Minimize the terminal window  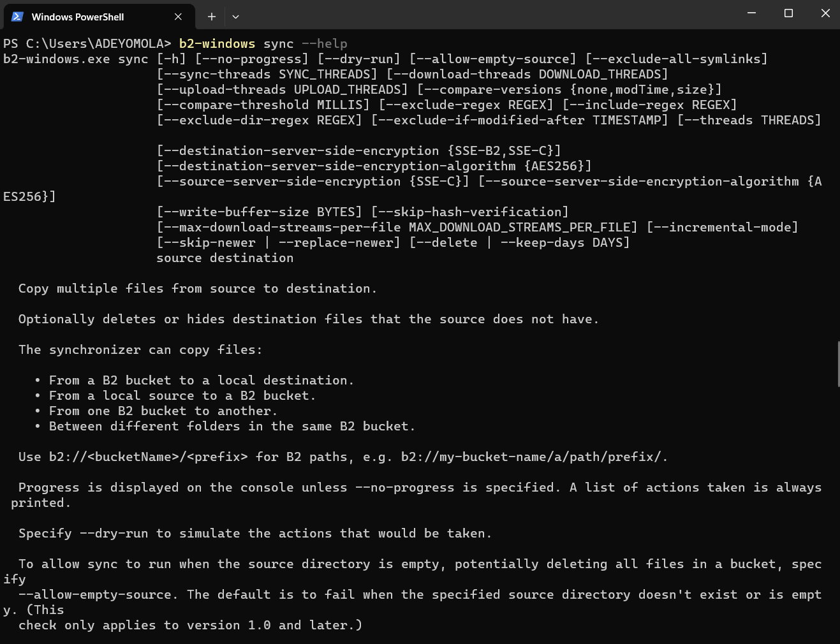coord(751,13)
